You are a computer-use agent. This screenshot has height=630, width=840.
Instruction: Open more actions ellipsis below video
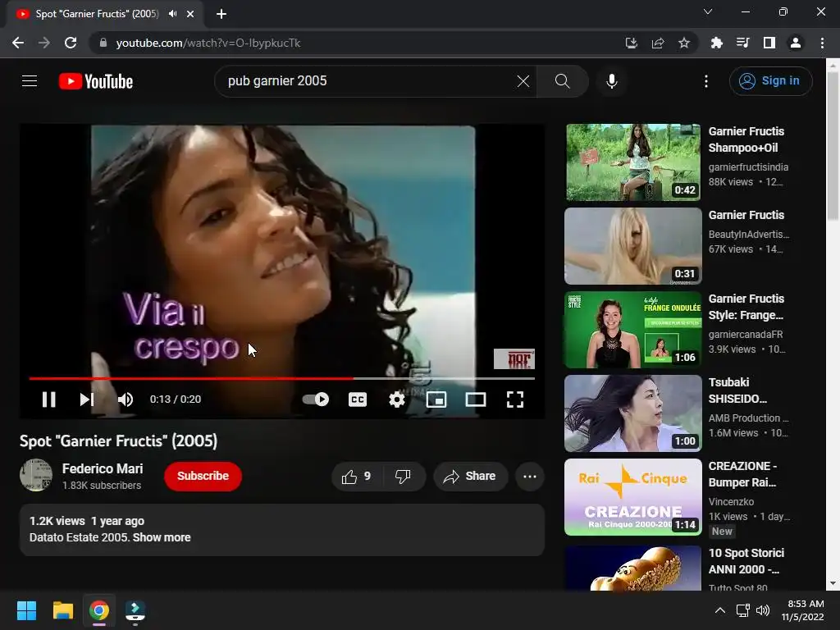(530, 477)
